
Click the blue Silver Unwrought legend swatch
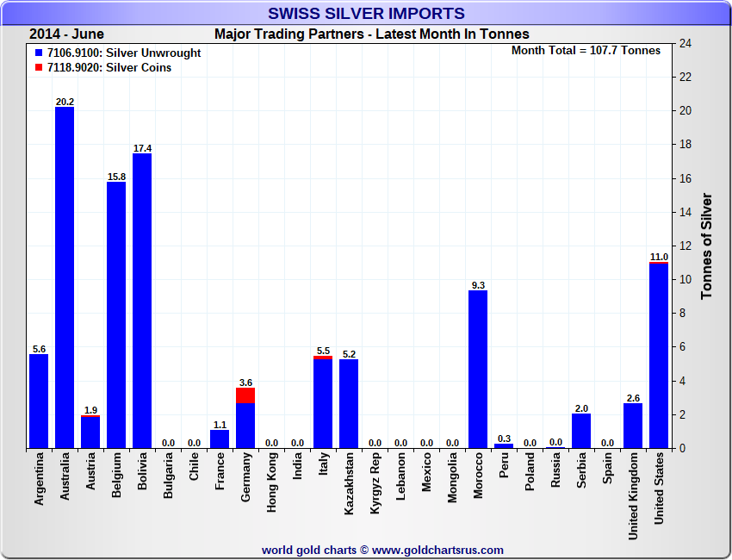pyautogui.click(x=39, y=53)
